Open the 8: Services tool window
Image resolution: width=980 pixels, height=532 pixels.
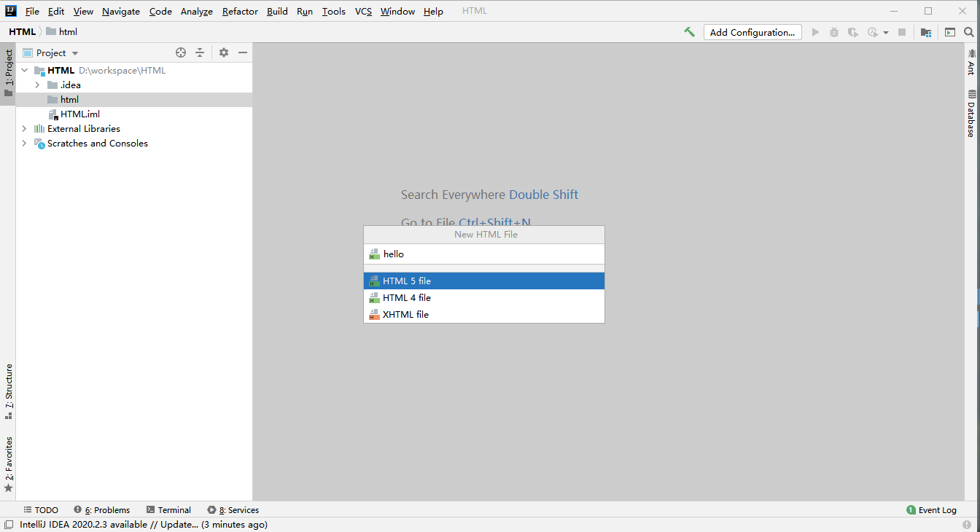tap(233, 510)
